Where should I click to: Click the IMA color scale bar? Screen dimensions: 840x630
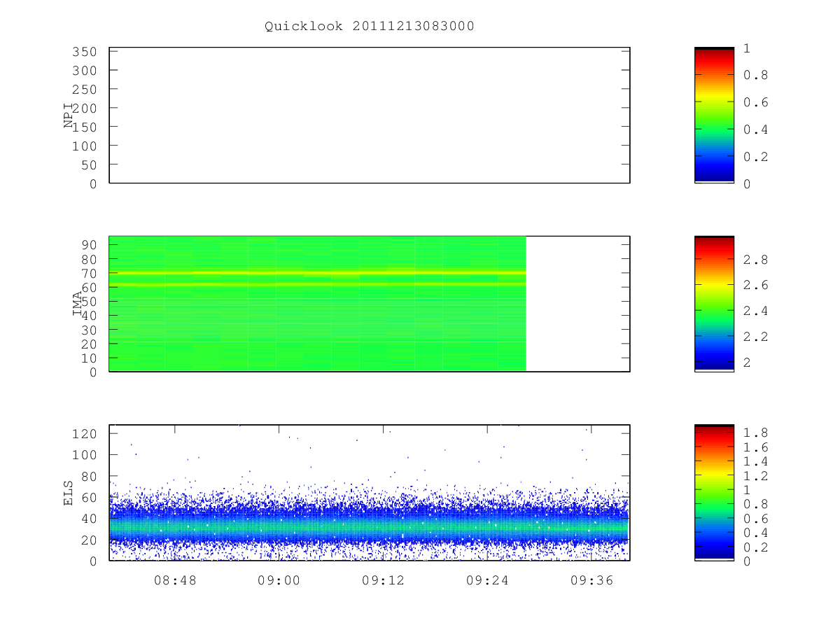click(714, 304)
